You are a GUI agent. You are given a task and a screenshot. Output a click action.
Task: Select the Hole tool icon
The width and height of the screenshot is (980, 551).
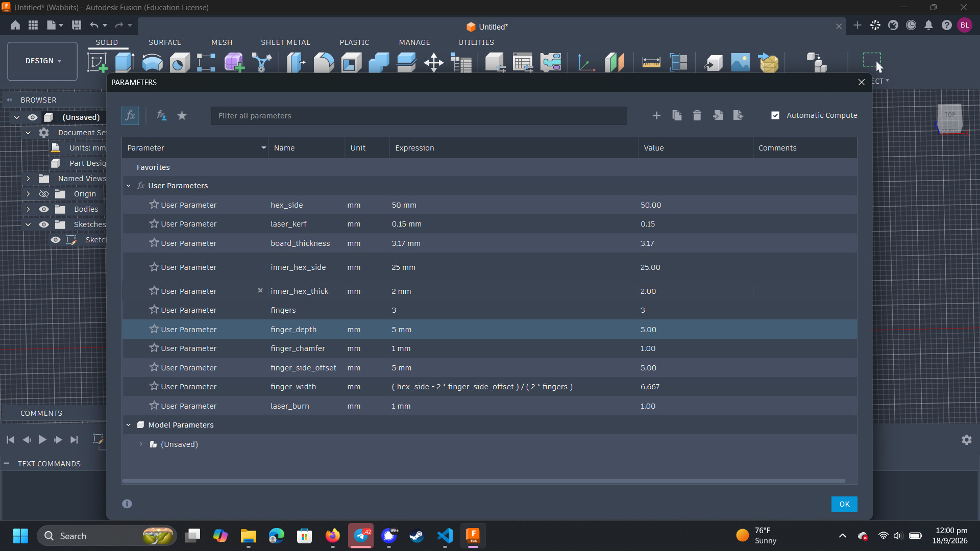(x=180, y=63)
